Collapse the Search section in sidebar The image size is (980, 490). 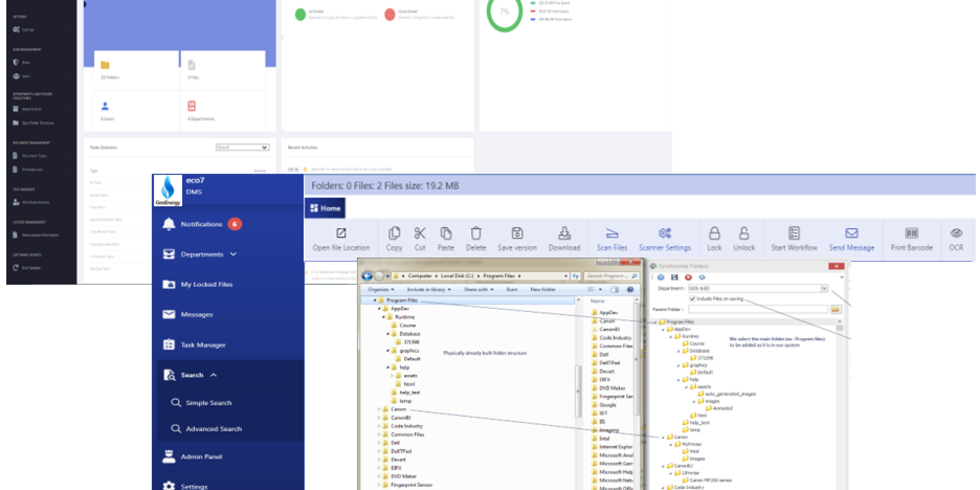[213, 375]
